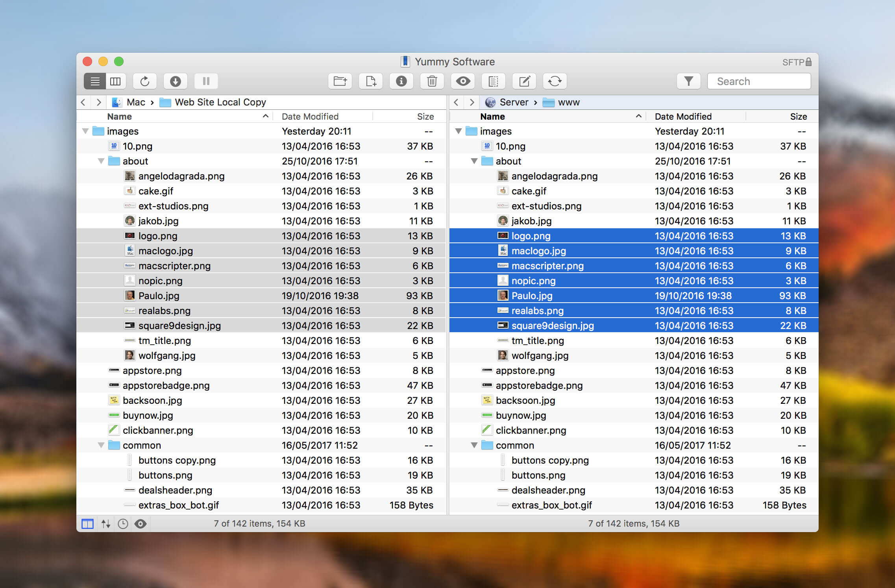Click the download arrow toolbar button
The width and height of the screenshot is (895, 588).
175,81
